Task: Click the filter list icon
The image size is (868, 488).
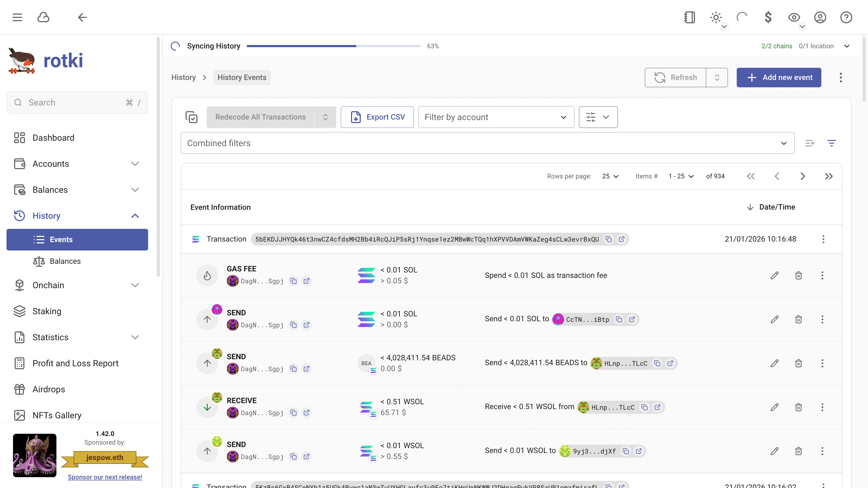Action: 832,143
